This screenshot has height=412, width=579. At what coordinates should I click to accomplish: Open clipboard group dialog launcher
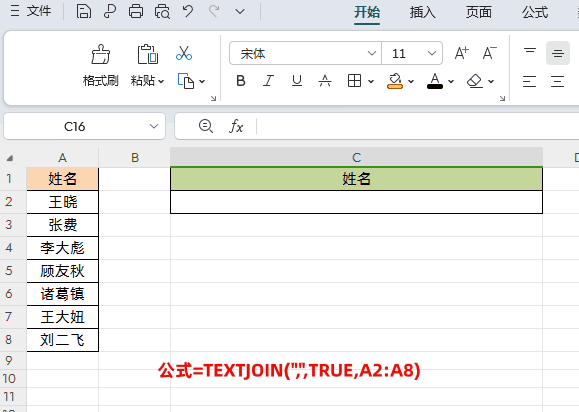click(x=213, y=98)
